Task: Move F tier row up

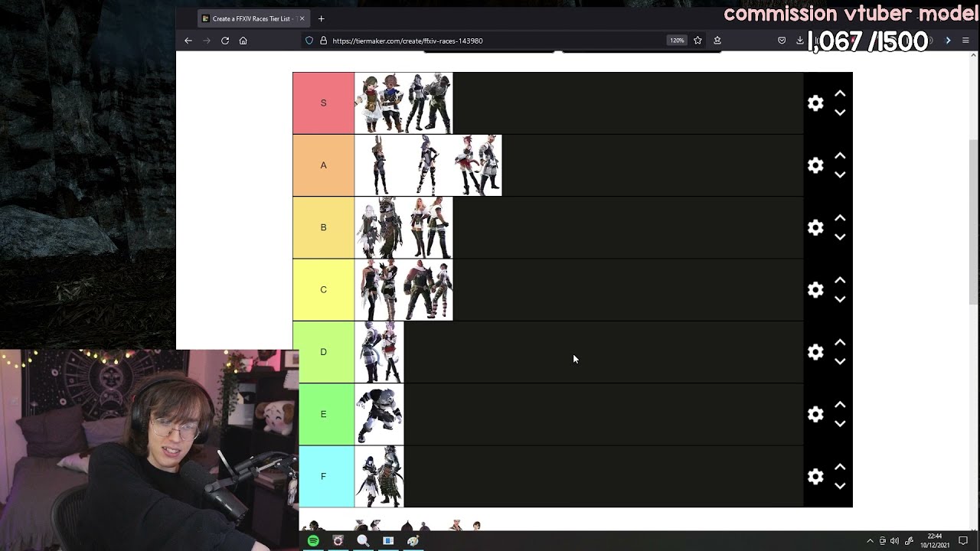Action: 840,467
